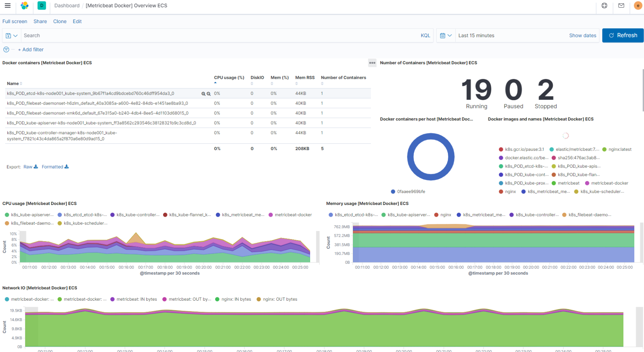Filter out value on etcd row
Viewport: 644px width, 352px height.
point(209,94)
